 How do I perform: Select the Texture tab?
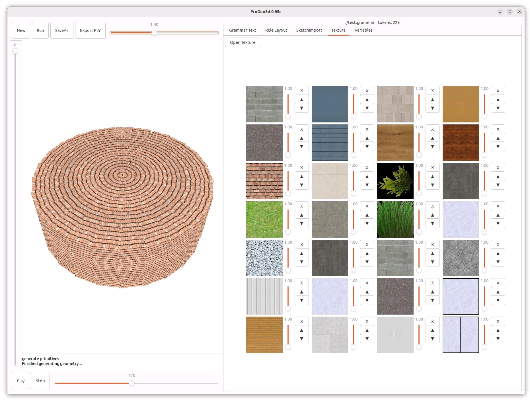[338, 30]
